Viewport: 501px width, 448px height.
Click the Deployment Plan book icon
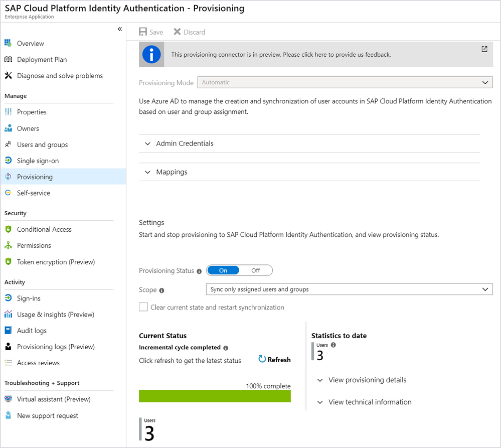coord(8,60)
